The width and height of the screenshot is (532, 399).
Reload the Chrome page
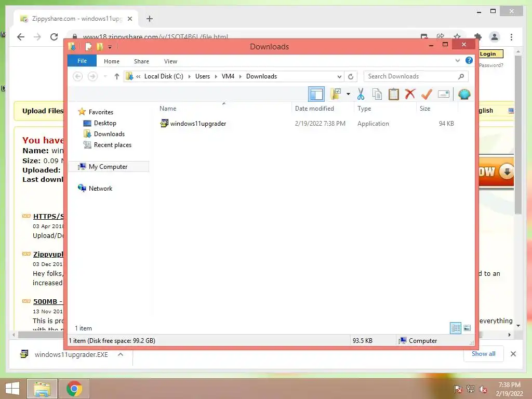coord(54,37)
